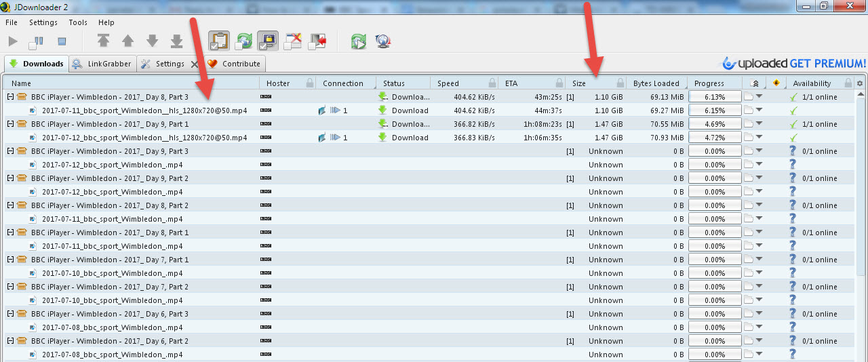Click package icon of Day 8, Part 3

(x=22, y=97)
